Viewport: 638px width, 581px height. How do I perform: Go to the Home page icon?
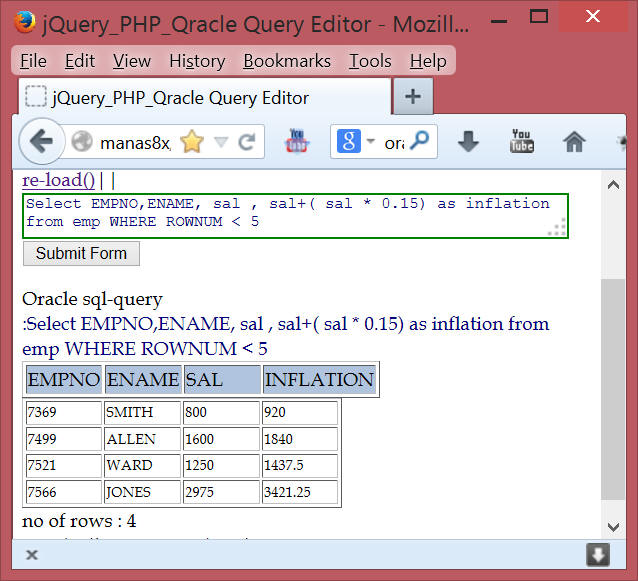(x=574, y=142)
